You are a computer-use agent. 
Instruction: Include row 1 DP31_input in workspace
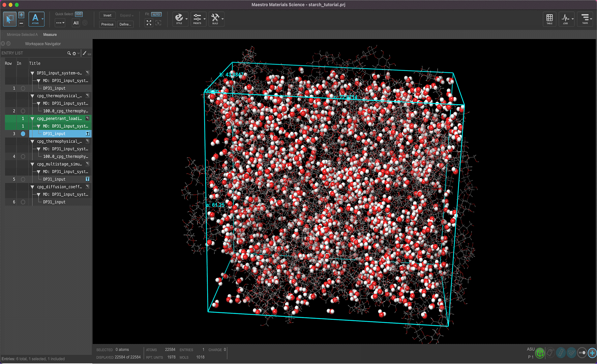(x=23, y=88)
